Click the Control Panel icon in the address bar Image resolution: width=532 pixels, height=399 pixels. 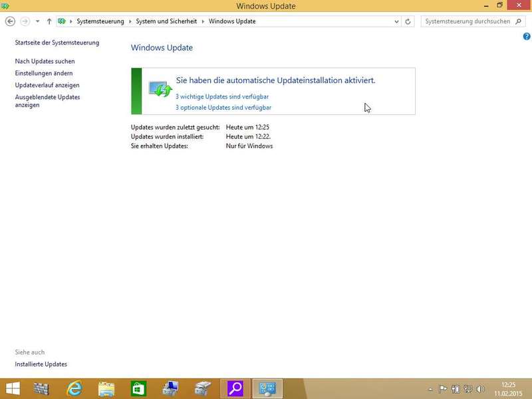coord(62,21)
